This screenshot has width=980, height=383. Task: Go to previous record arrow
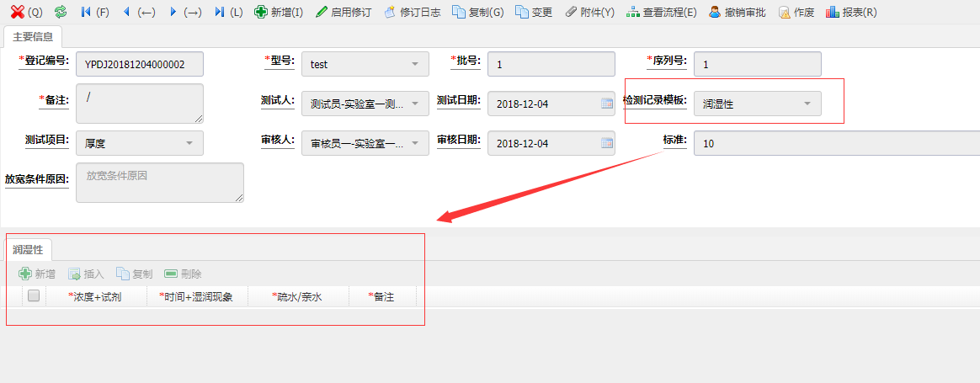(127, 12)
